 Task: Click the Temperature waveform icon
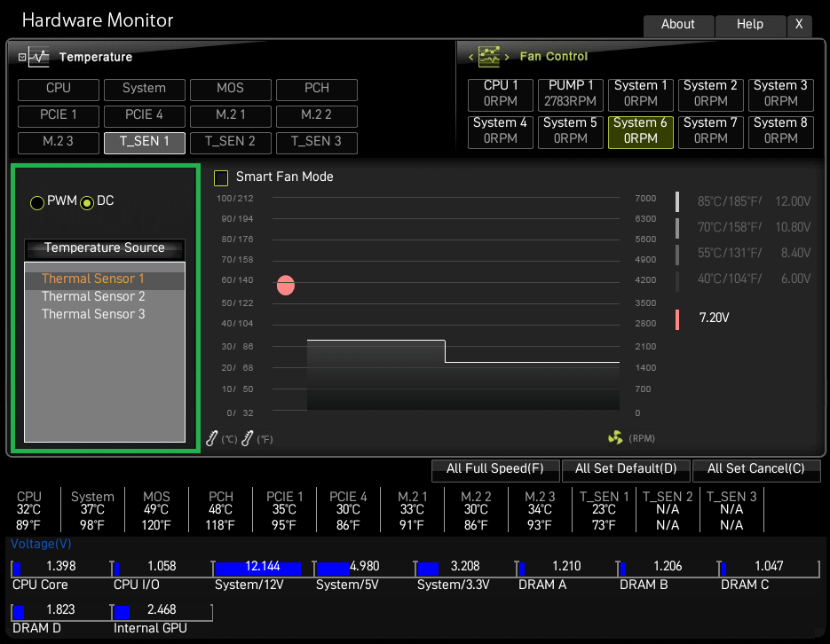39,57
